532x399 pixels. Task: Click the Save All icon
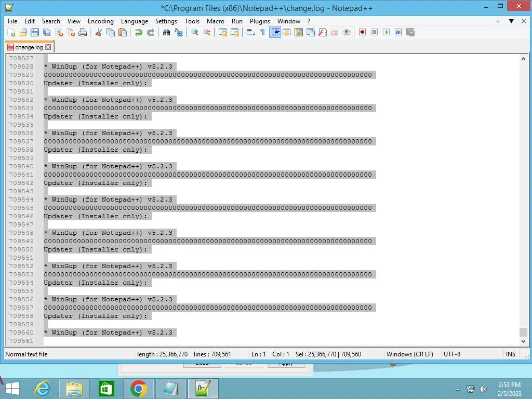coord(47,32)
